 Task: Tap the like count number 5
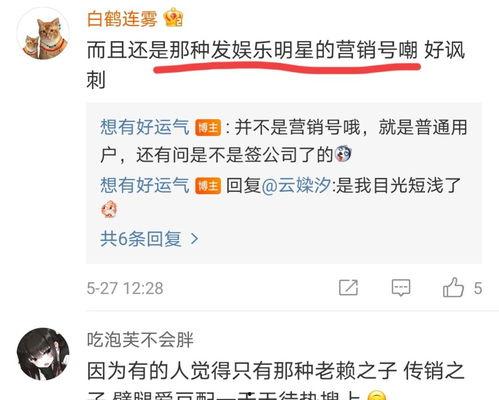[x=478, y=288]
